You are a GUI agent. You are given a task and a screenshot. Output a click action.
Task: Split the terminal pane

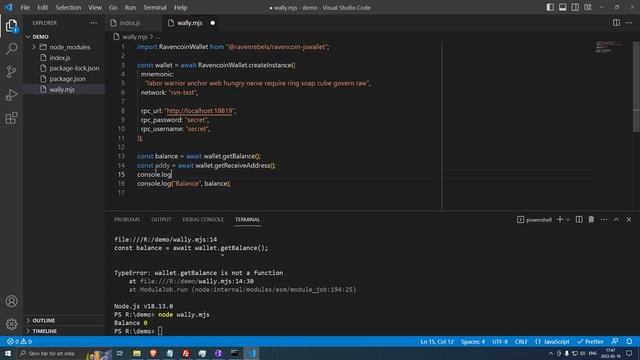tap(579, 220)
